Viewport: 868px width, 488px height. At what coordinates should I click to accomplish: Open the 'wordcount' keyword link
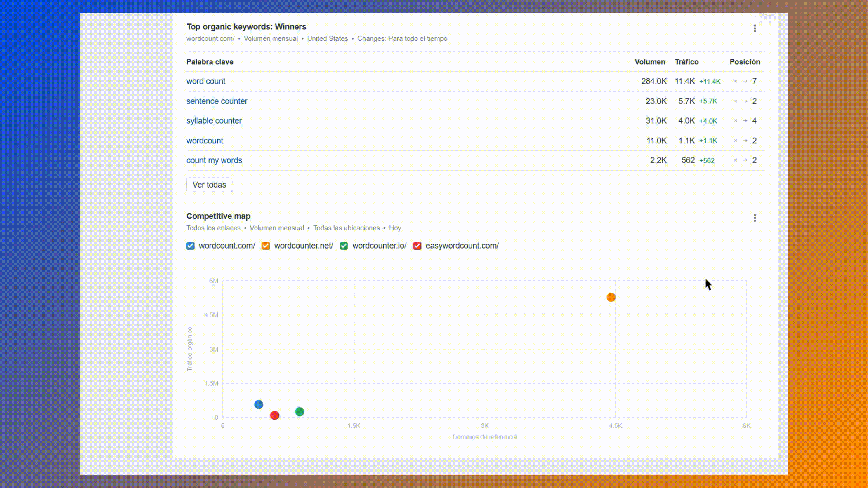click(x=205, y=141)
